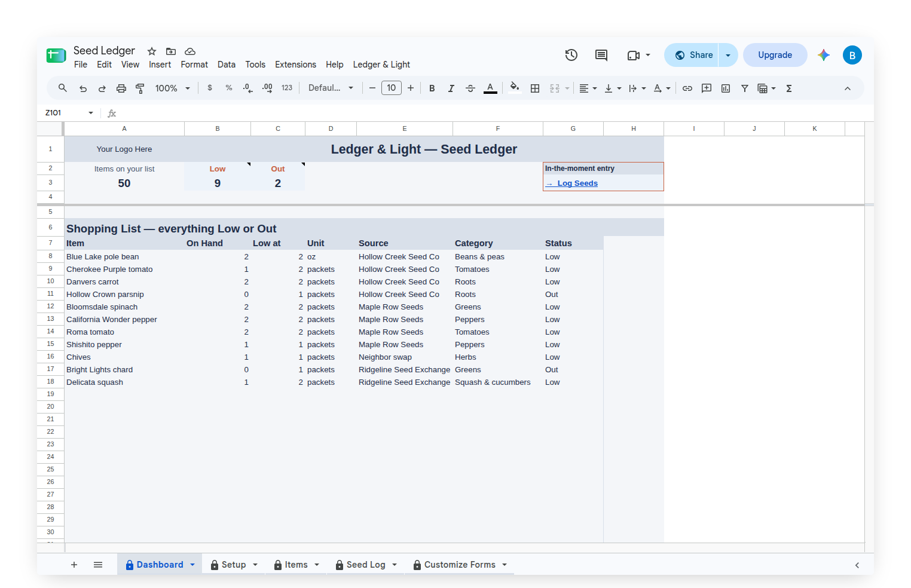Open version history clock icon

(x=571, y=55)
